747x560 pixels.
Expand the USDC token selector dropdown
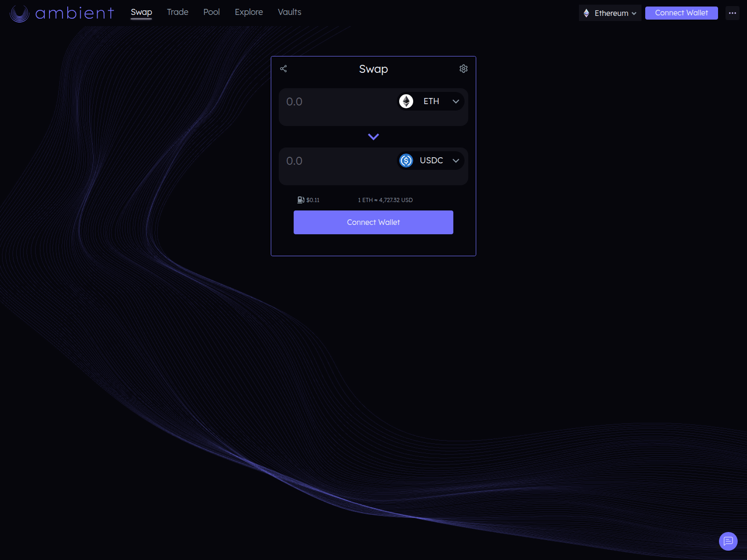coord(456,161)
